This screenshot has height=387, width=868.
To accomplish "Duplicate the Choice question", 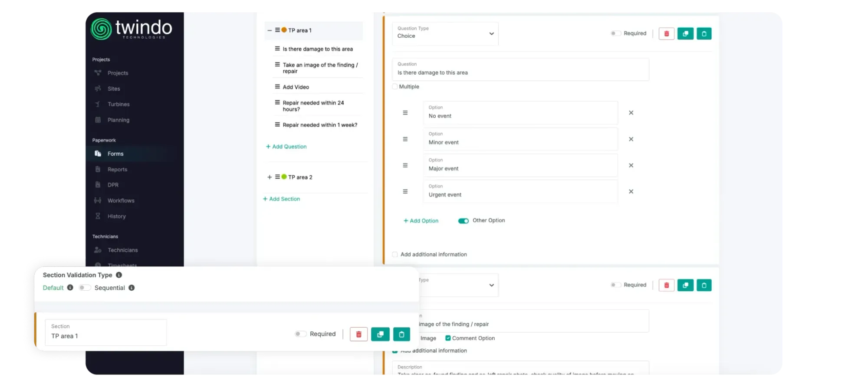I will click(685, 33).
